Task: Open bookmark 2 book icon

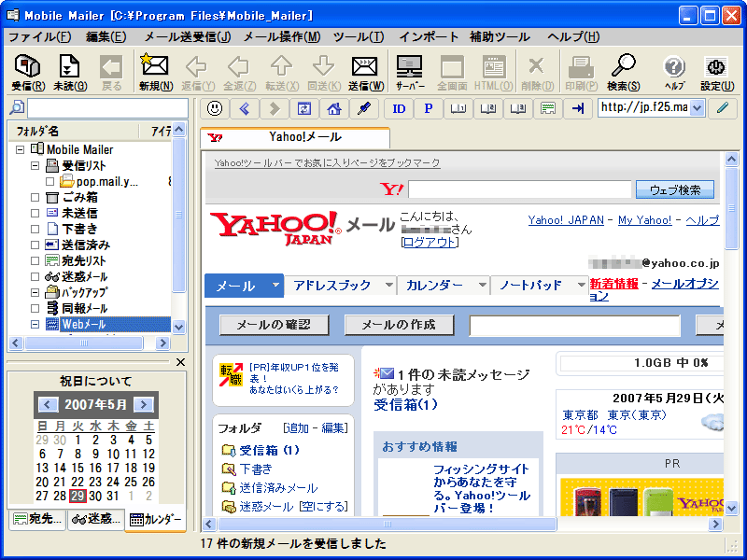Action: pos(487,108)
